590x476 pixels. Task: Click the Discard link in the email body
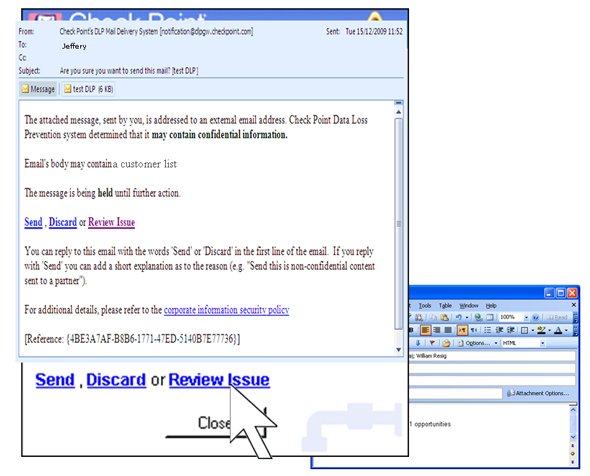coord(63,222)
